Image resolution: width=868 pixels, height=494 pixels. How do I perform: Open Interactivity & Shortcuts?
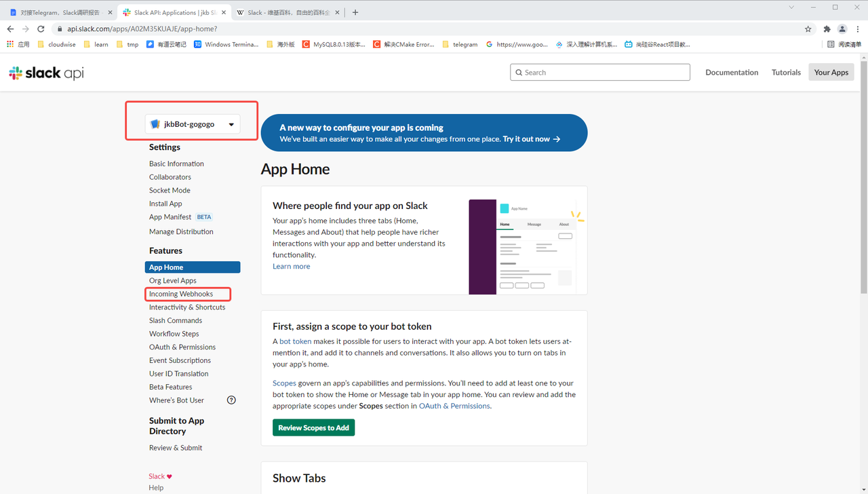(x=187, y=307)
